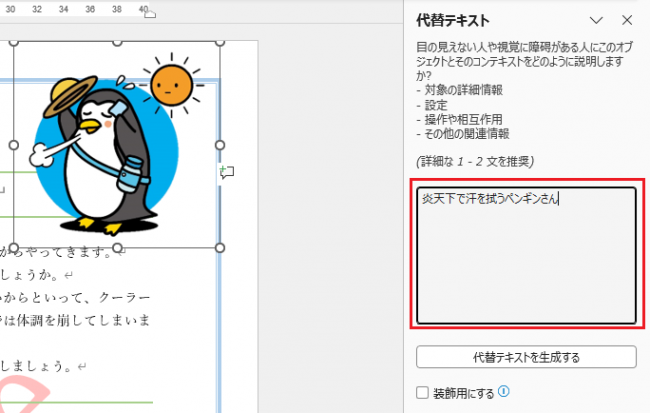Click the sun in the penguin picture
Viewport: 650px width, 413px height.
coord(172,86)
